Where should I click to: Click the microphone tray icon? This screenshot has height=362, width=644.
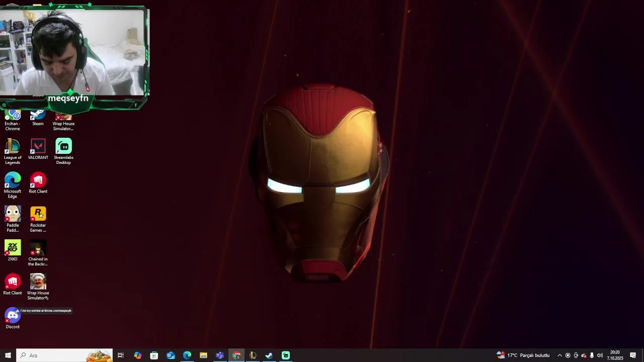tap(592, 355)
